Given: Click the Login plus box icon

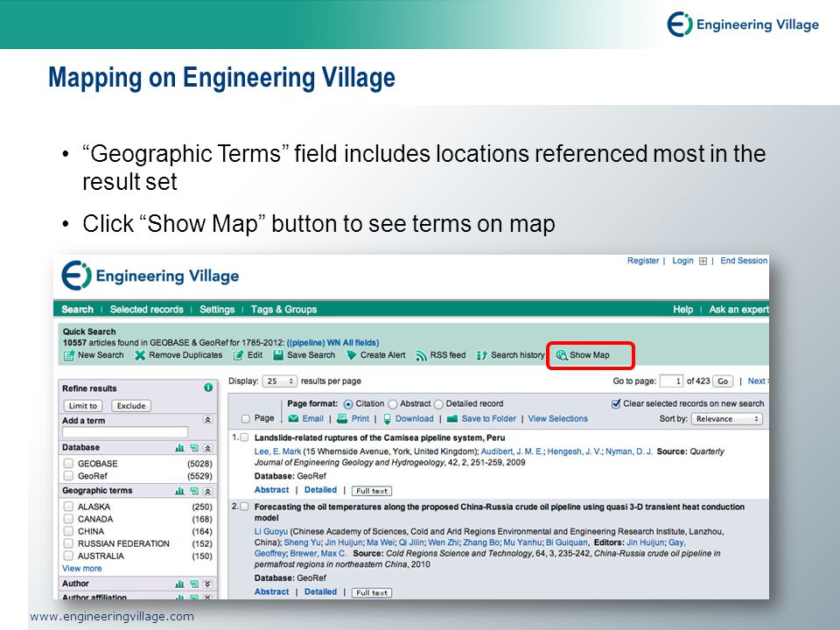Looking at the screenshot, I should (x=703, y=261).
